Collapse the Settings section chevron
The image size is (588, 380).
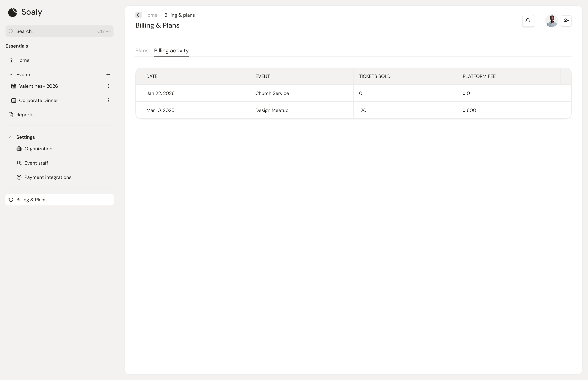tap(11, 137)
